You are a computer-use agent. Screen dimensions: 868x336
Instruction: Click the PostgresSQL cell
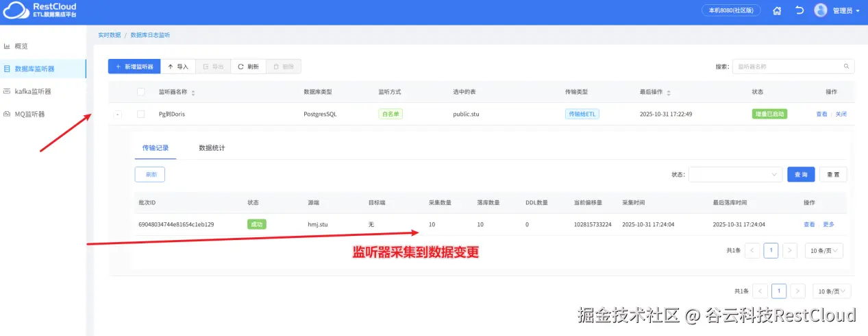coord(321,114)
